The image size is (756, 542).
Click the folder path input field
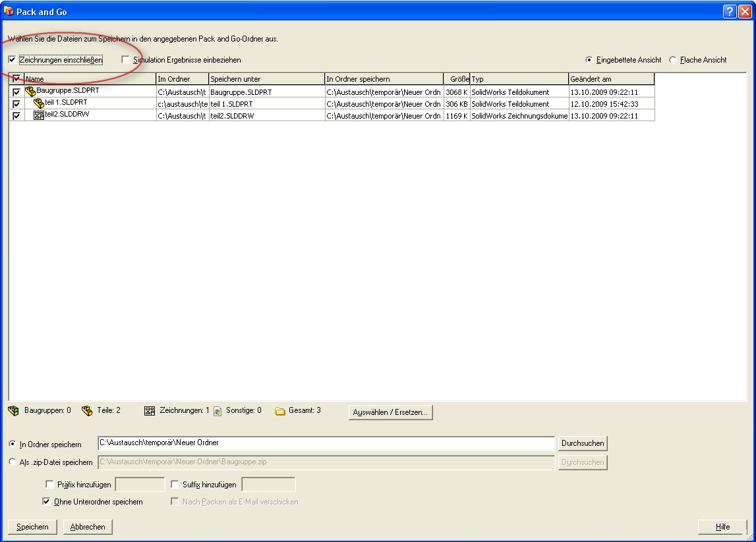(x=326, y=443)
